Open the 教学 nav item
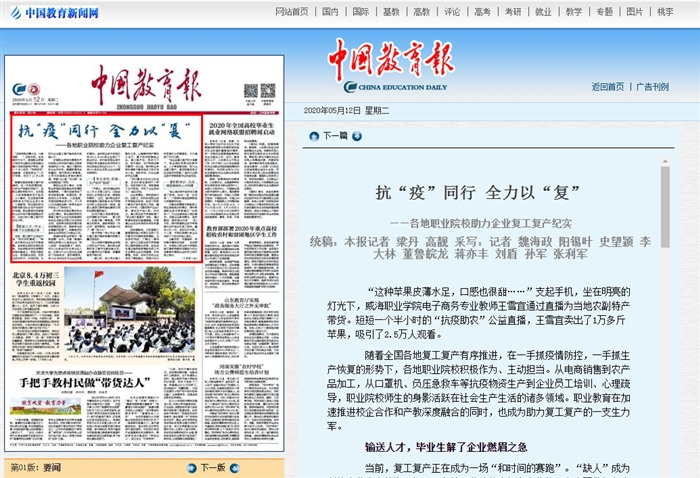Image resolution: width=700 pixels, height=478 pixels. point(574,12)
